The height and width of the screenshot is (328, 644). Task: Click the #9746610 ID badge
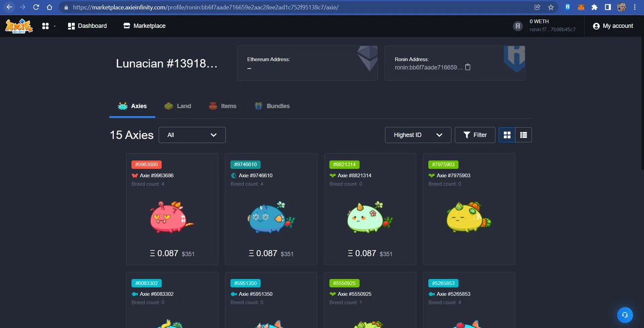pos(245,165)
